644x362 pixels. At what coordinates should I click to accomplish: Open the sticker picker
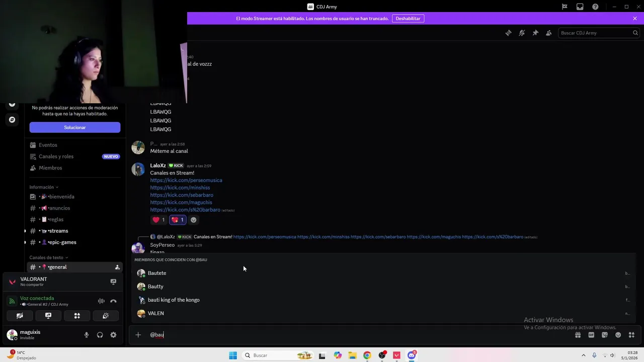coord(605,335)
